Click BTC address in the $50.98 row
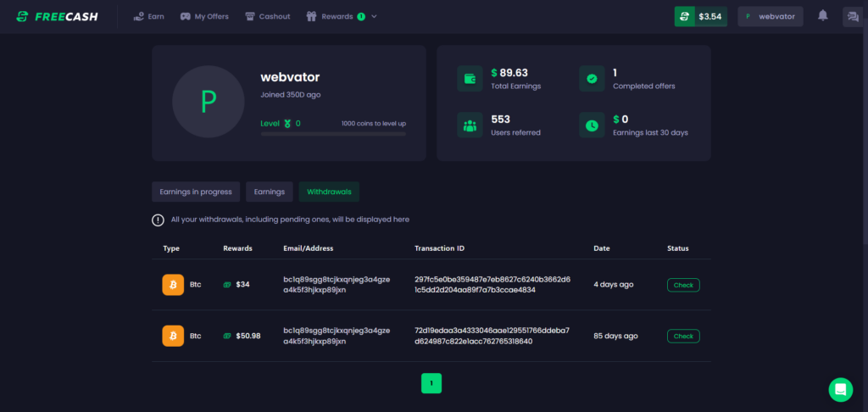 337,336
